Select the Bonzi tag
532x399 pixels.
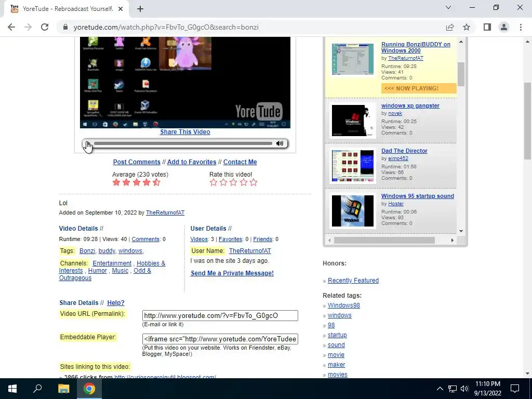pyautogui.click(x=87, y=251)
